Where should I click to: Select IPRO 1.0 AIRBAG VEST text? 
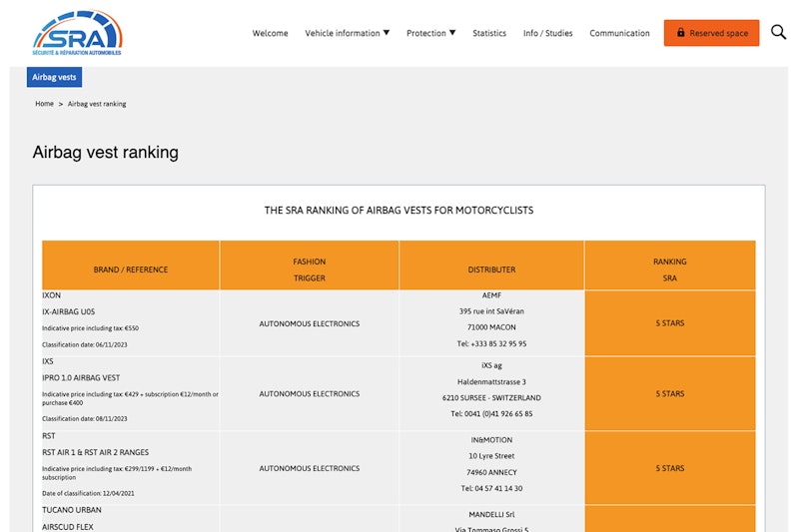tap(81, 377)
